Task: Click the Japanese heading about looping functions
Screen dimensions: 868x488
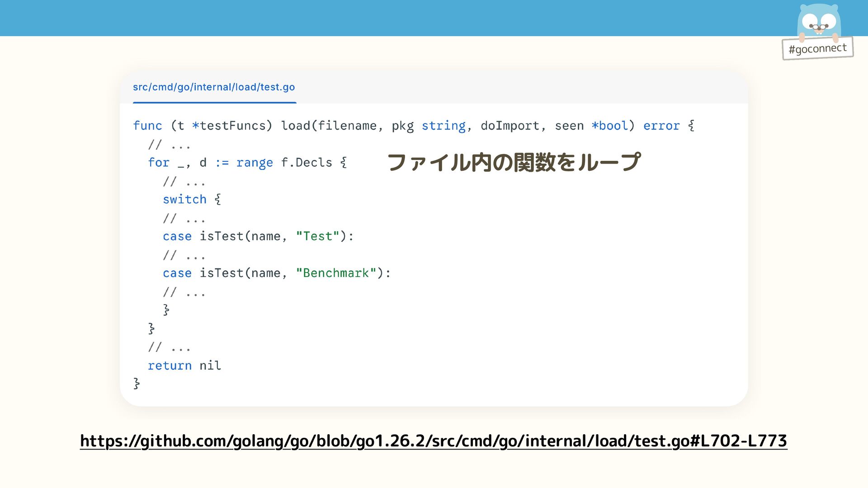Action: tap(514, 162)
